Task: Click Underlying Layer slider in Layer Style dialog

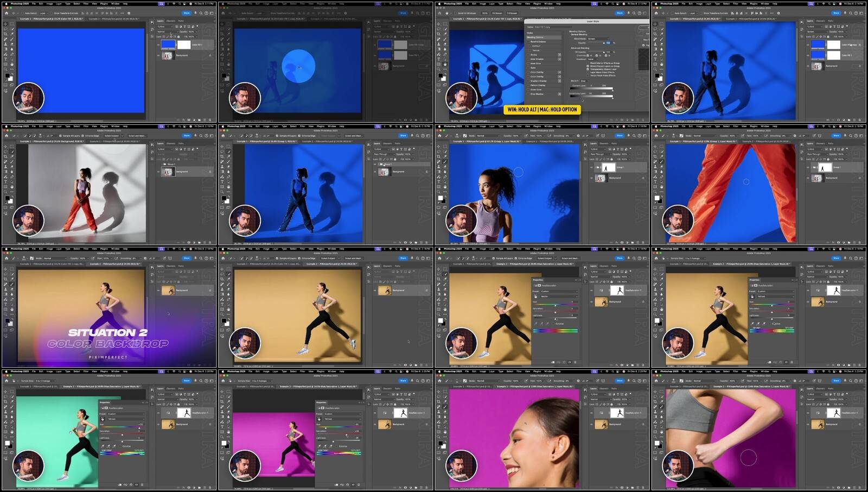Action: (x=591, y=97)
